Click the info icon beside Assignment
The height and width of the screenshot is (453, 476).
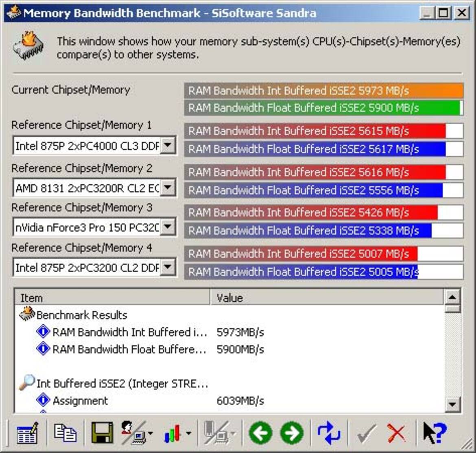pyautogui.click(x=43, y=400)
